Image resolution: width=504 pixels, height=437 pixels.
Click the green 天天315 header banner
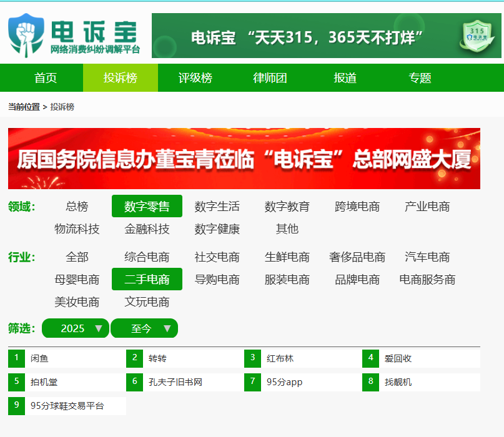326,36
